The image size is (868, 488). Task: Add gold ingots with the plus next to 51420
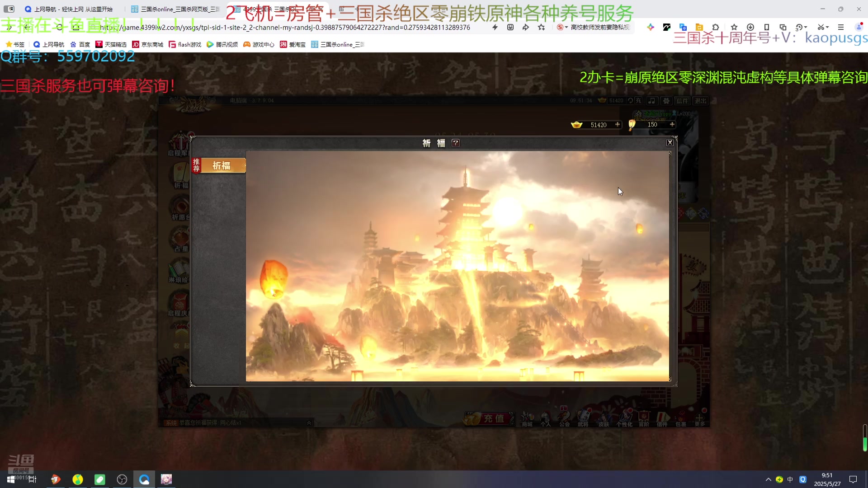[618, 125]
